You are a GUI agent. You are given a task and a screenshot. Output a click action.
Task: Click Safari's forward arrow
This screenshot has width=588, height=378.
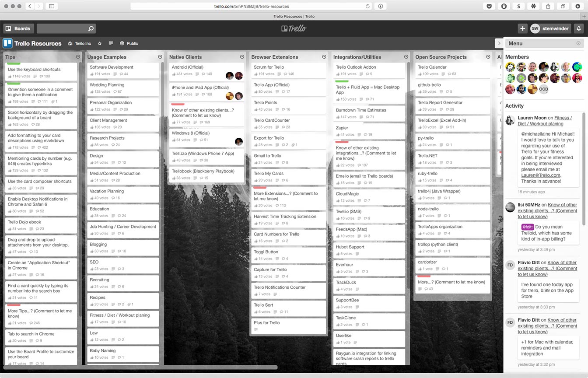coord(39,6)
